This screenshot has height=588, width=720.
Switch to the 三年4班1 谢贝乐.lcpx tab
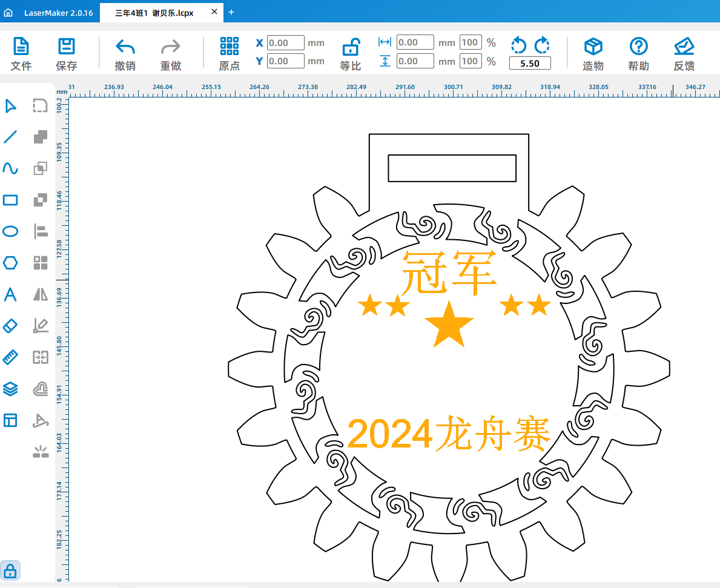coord(154,12)
